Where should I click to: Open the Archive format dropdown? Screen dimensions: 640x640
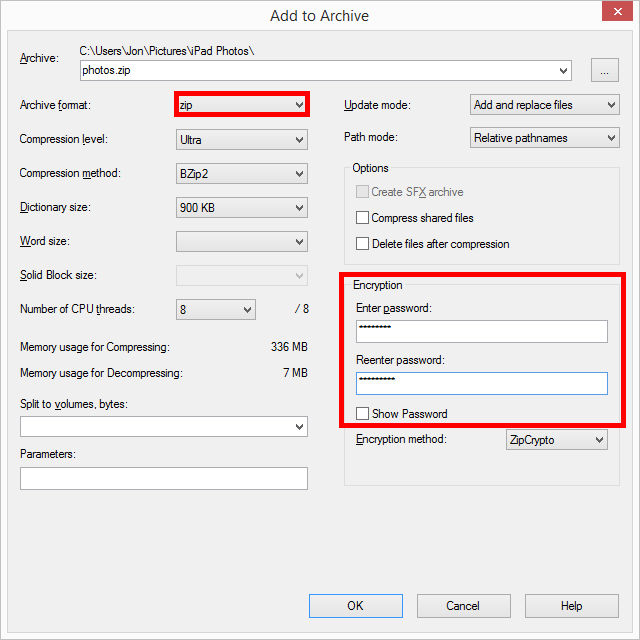(x=241, y=105)
